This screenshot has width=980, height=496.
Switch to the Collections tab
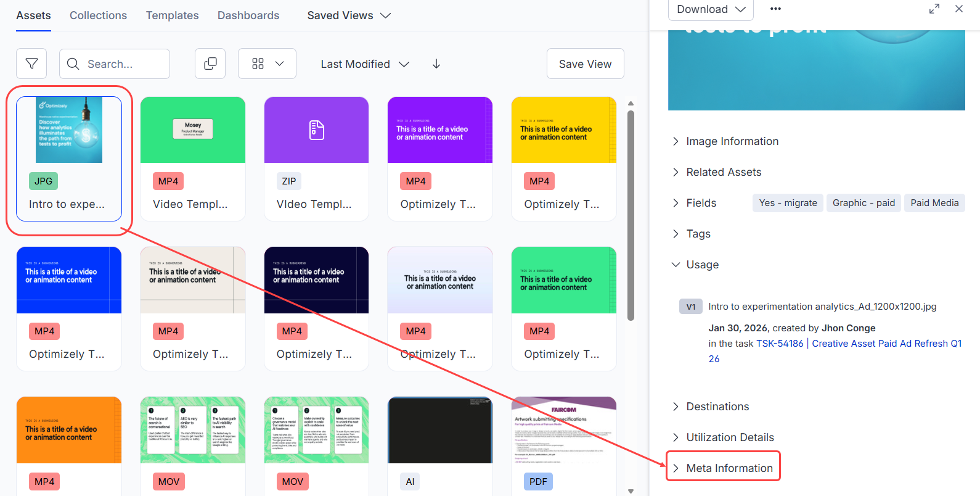pyautogui.click(x=98, y=15)
